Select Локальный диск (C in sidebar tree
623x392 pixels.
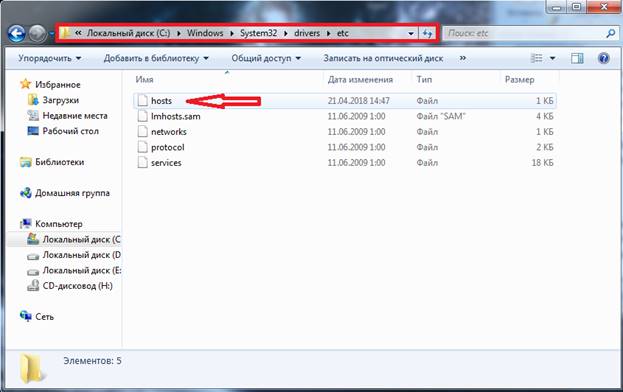tap(81, 239)
